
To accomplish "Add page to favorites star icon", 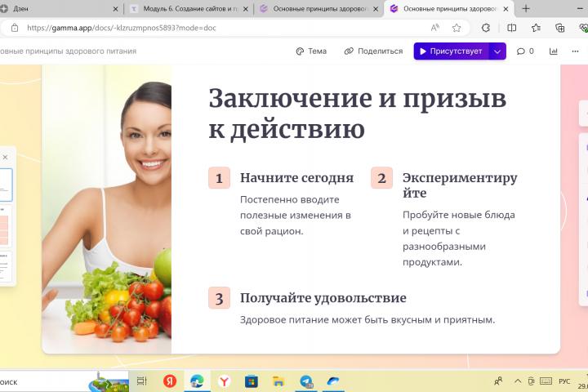I will pyautogui.click(x=457, y=28).
